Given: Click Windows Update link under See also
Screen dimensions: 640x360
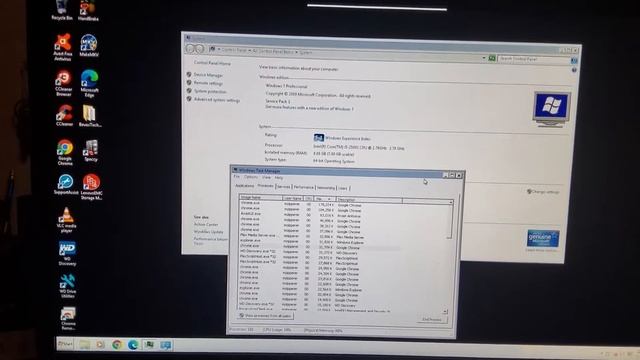Looking at the screenshot, I should (x=208, y=232).
